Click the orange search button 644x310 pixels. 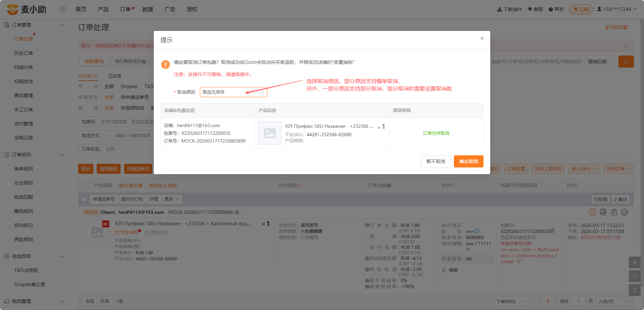coord(626,62)
